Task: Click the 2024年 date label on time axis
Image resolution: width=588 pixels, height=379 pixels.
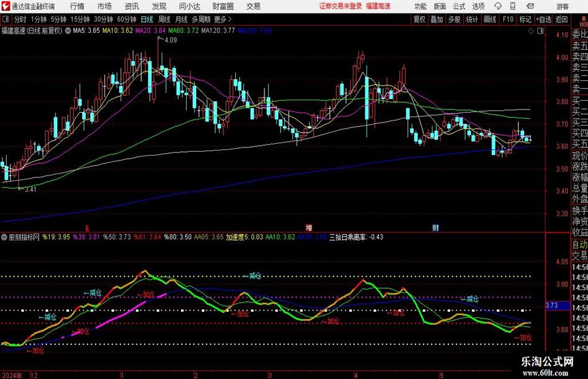Action: [x=12, y=375]
